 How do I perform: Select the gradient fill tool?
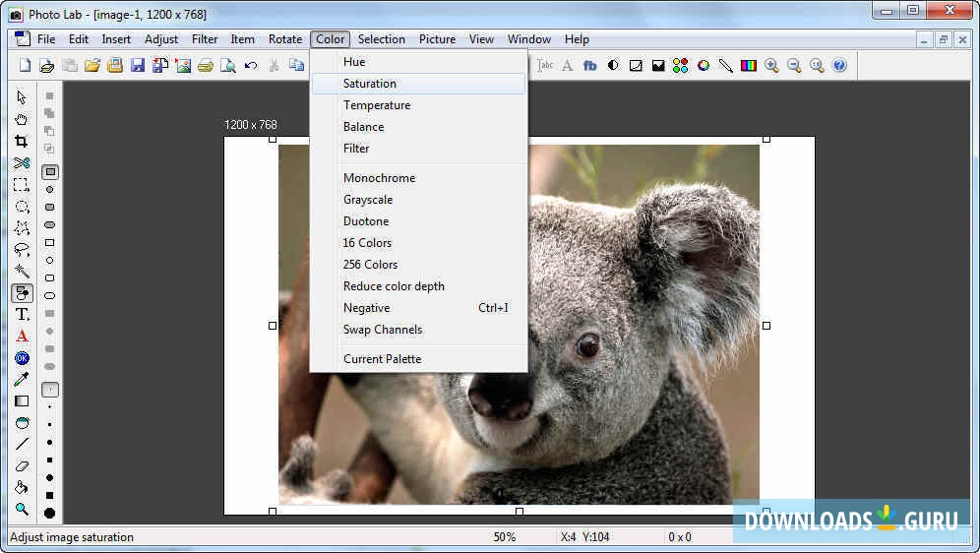pyautogui.click(x=22, y=401)
